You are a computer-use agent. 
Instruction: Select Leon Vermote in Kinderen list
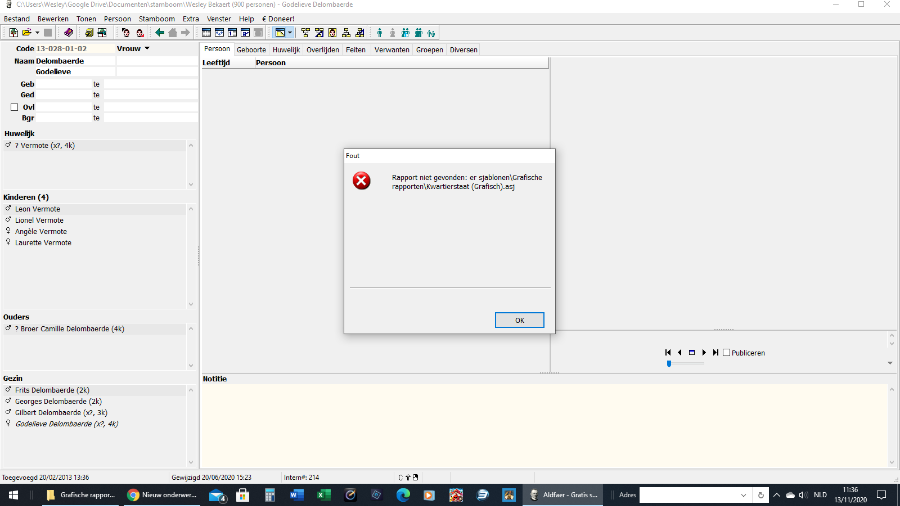point(38,209)
